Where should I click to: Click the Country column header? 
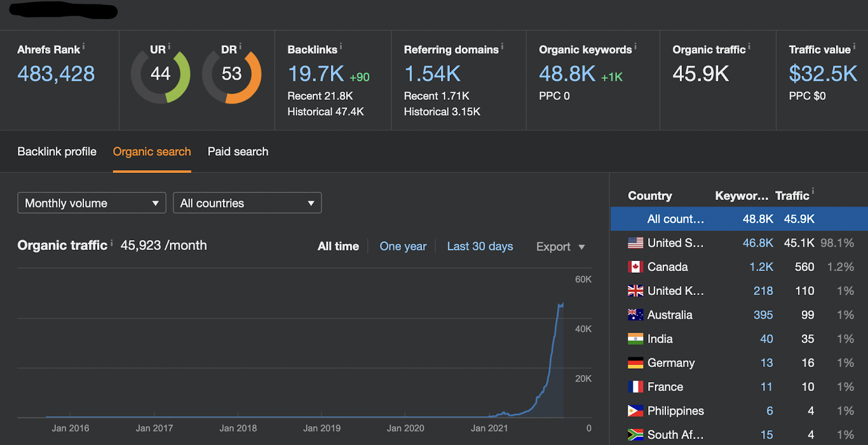tap(650, 196)
